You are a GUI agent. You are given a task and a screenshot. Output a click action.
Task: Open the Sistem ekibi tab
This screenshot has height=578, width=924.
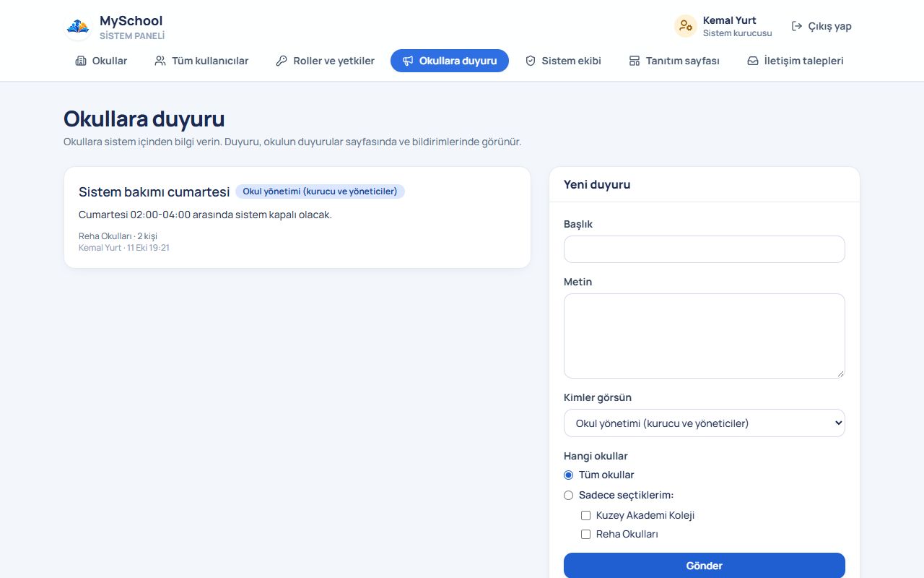click(x=563, y=61)
